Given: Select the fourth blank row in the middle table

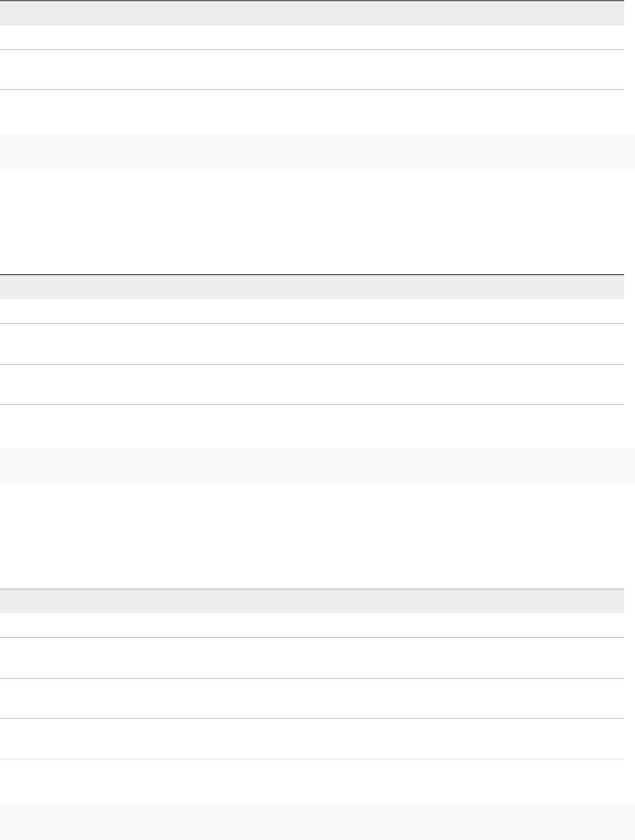Looking at the screenshot, I should (x=312, y=425).
